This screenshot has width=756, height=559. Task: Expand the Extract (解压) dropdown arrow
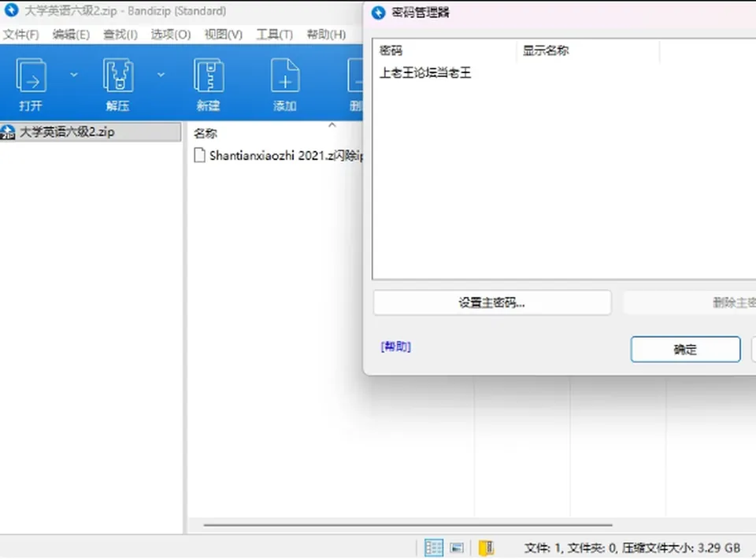pos(161,75)
